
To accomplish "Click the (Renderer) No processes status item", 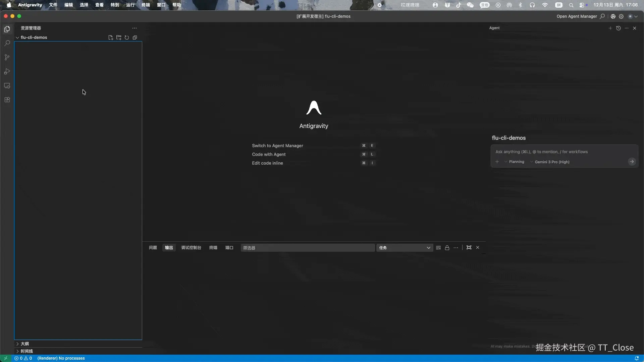I will (x=61, y=358).
